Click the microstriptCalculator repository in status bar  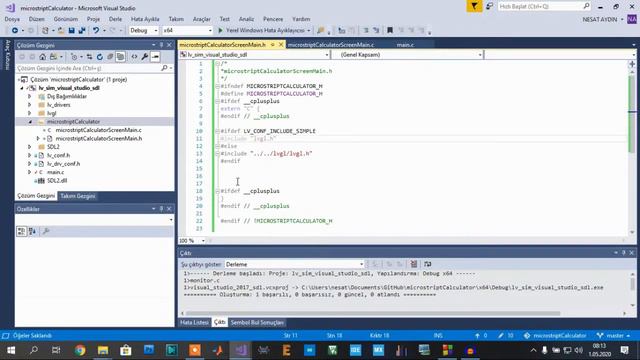click(555, 336)
